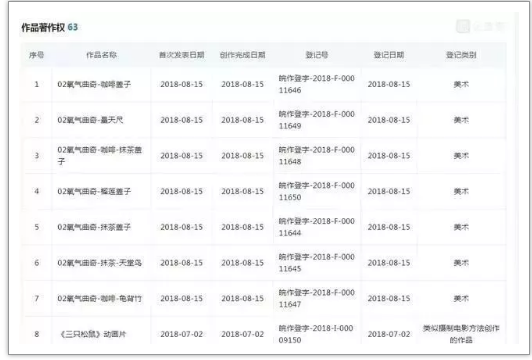Image resolution: width=532 pixels, height=360 pixels.
Task: Click 登记日期 2018-08-15 in 榴莲盖子 row
Action: [389, 191]
